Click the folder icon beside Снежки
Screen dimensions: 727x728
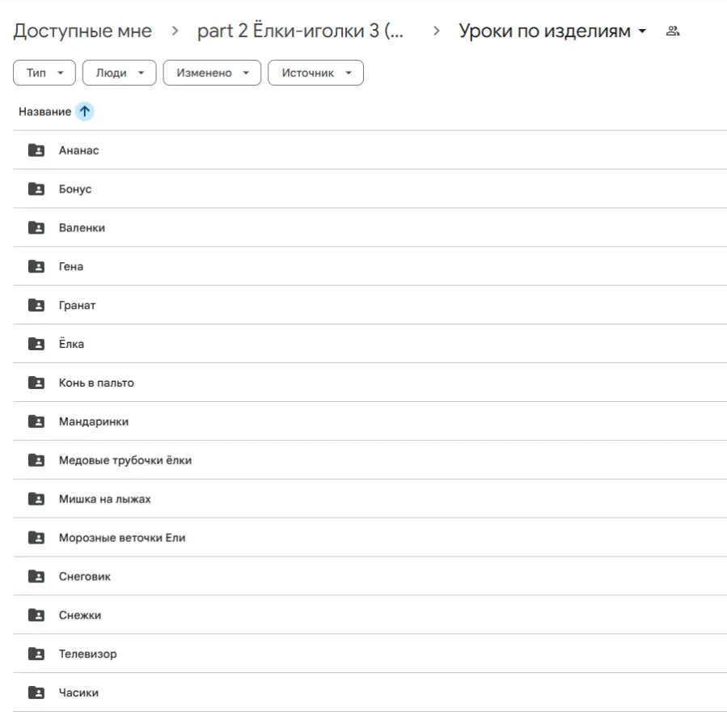36,615
